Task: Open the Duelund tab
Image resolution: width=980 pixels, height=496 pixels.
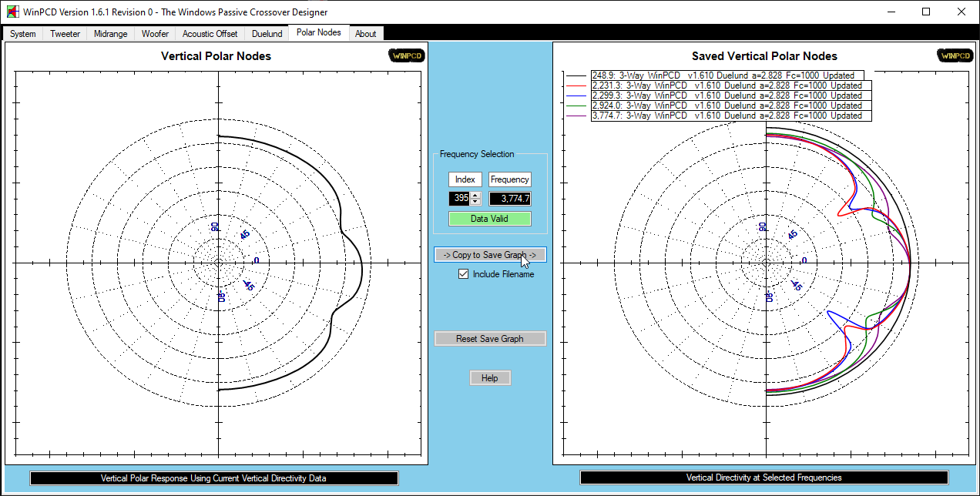Action: [267, 34]
